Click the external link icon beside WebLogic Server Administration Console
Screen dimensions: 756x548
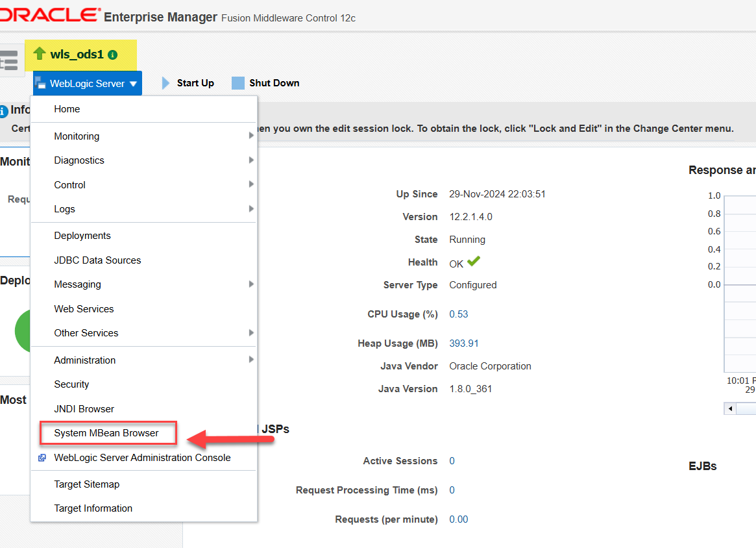point(42,458)
